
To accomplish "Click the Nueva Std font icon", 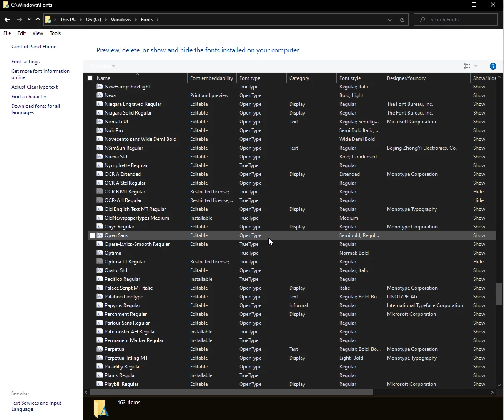I will coord(100,157).
